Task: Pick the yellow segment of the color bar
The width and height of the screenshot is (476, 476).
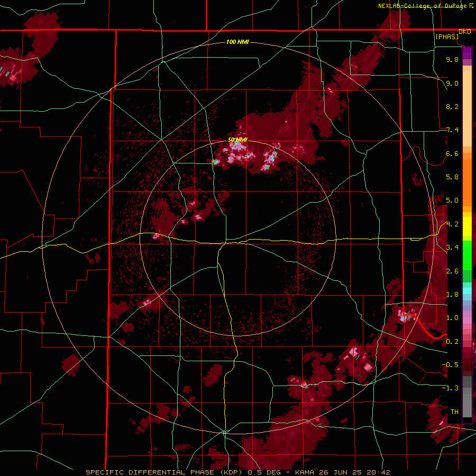Action: [x=467, y=226]
